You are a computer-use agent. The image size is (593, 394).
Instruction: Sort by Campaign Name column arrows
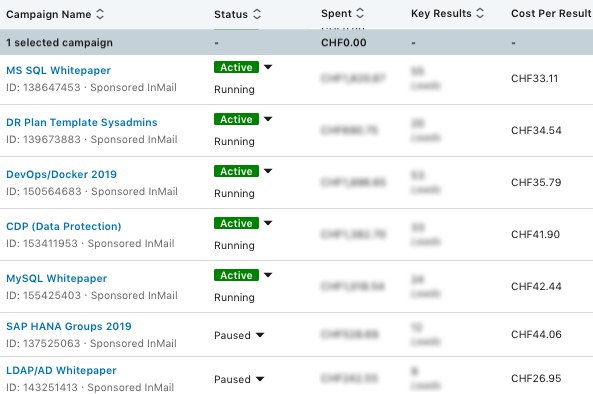[x=100, y=14]
